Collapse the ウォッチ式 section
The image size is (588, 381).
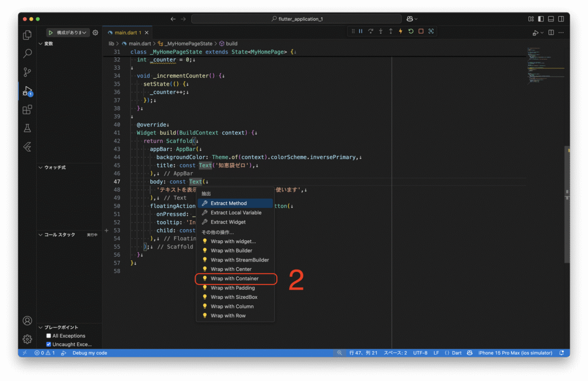(41, 167)
